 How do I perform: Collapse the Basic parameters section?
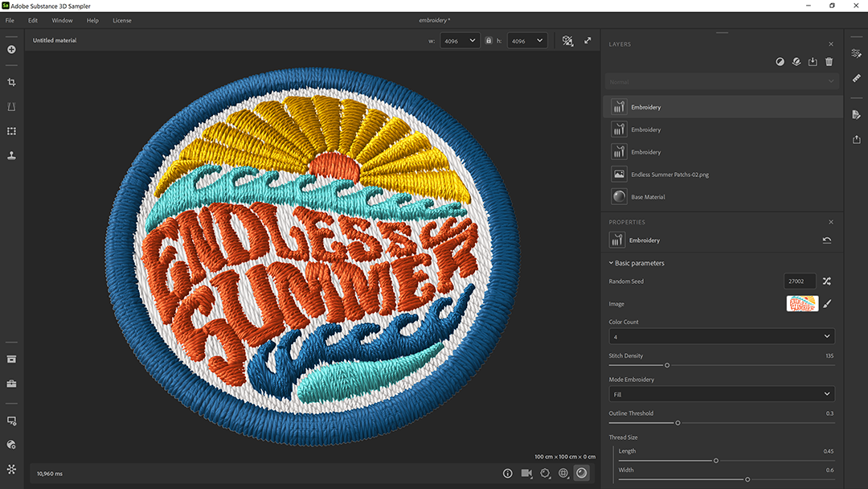click(612, 263)
